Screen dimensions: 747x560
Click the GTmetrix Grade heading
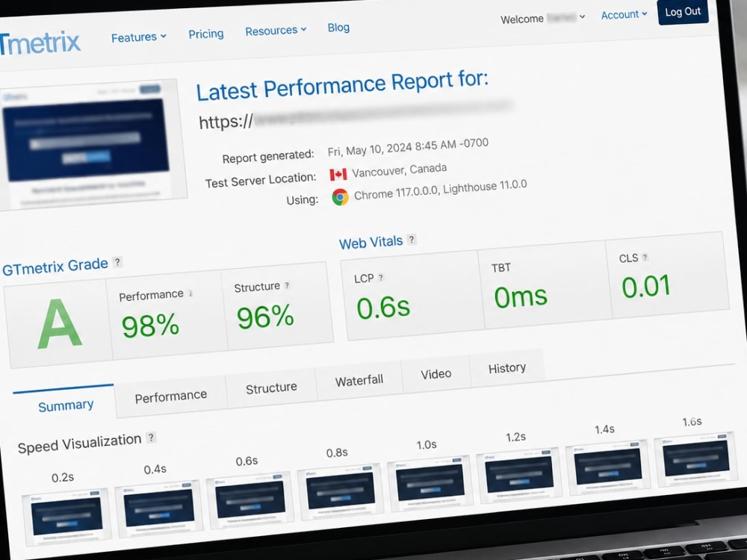point(55,266)
